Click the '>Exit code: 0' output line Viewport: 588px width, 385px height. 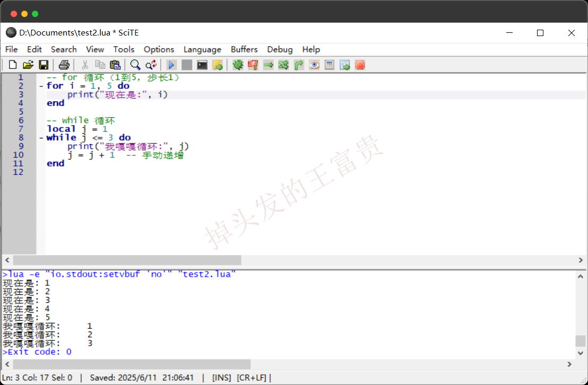pyautogui.click(x=37, y=352)
